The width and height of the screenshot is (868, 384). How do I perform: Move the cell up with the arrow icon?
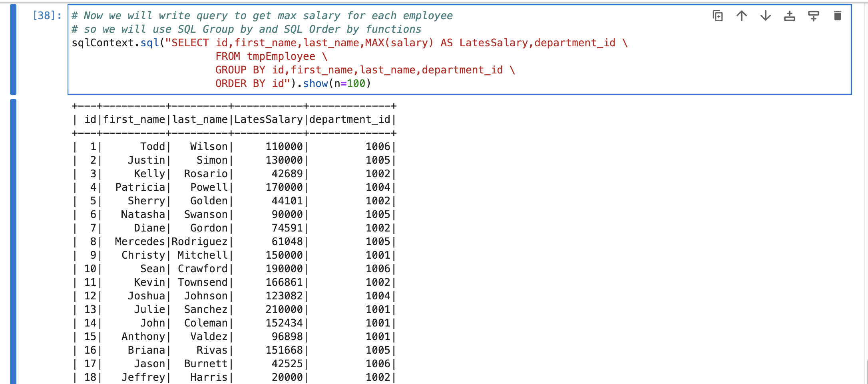click(742, 16)
